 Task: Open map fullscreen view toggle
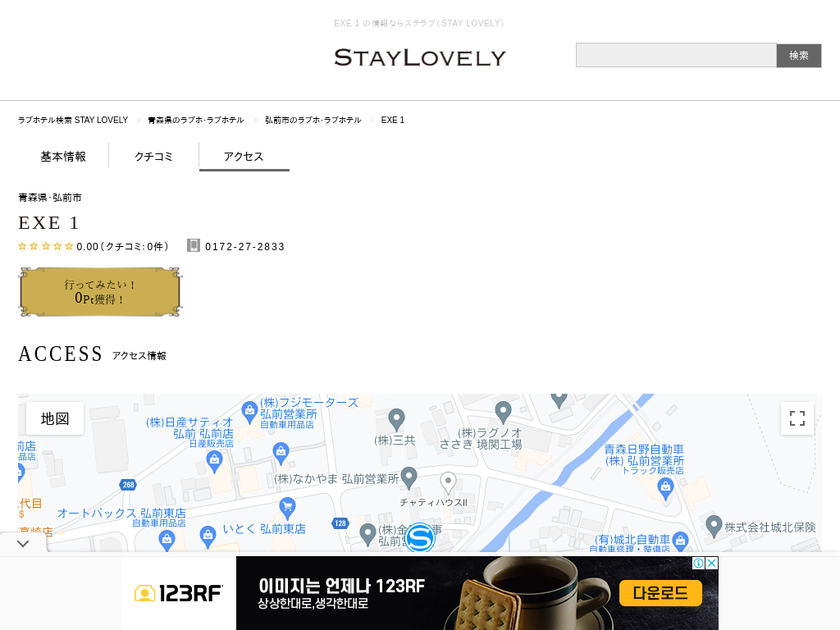(797, 418)
